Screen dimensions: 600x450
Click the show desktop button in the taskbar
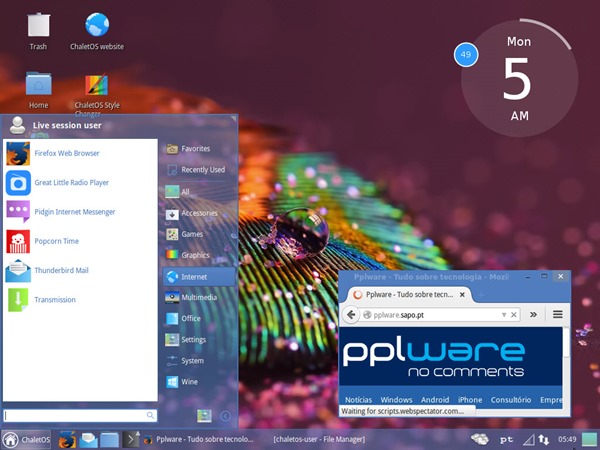[589, 439]
